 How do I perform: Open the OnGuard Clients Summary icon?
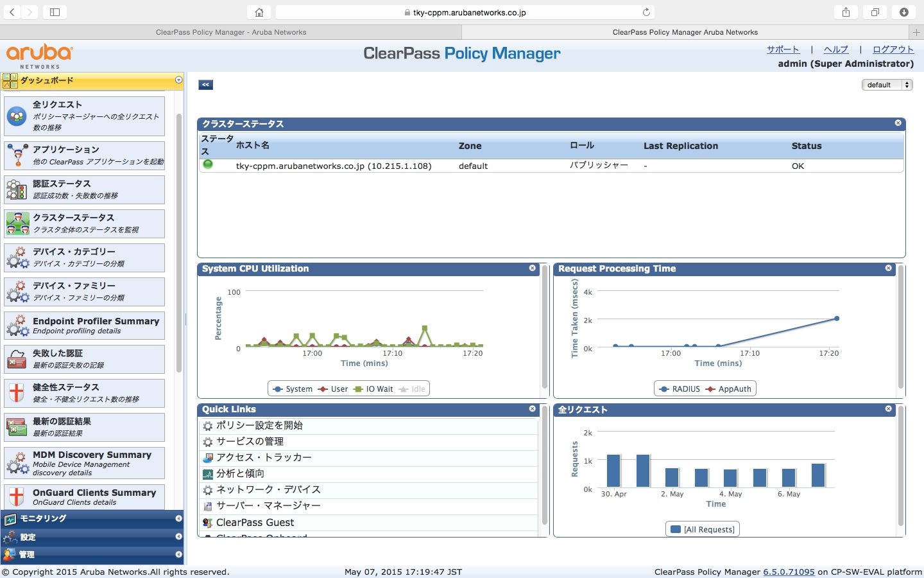[17, 496]
